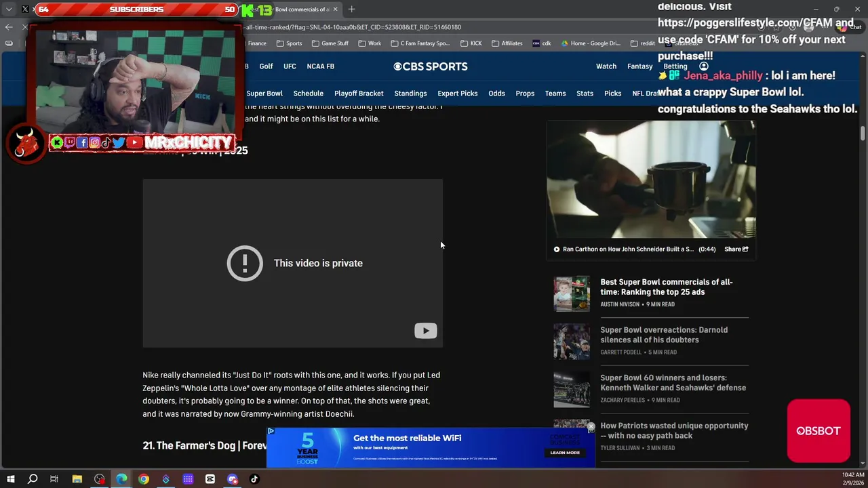Viewport: 868px width, 488px height.
Task: Open Task View on the taskbar
Action: tap(54, 479)
